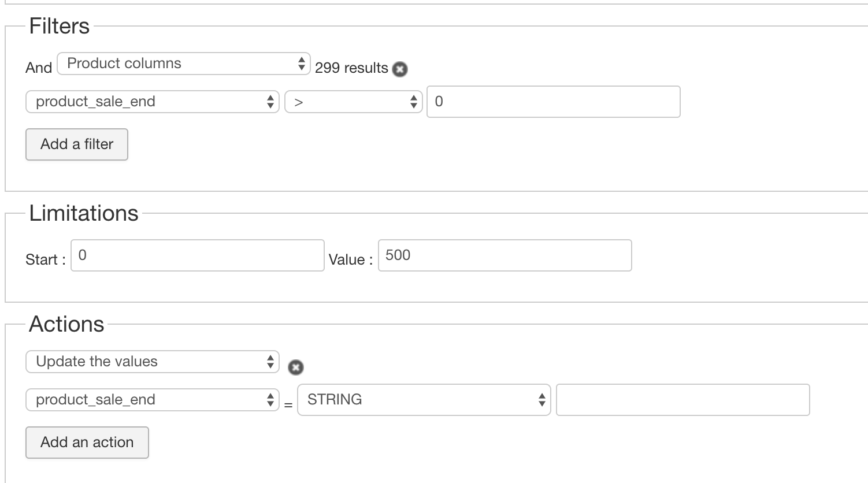Image resolution: width=868 pixels, height=483 pixels.
Task: Click the 299 results count text
Action: click(x=351, y=68)
